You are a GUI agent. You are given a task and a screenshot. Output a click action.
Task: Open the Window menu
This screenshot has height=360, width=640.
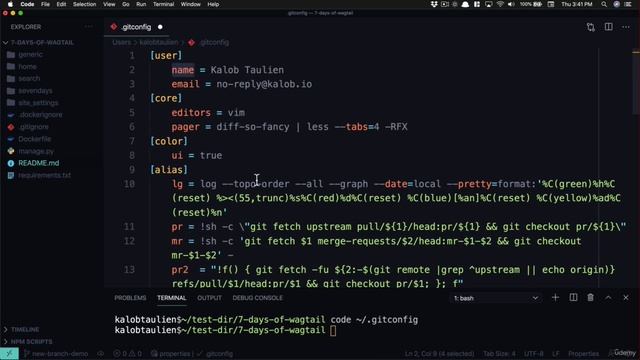click(190, 4)
